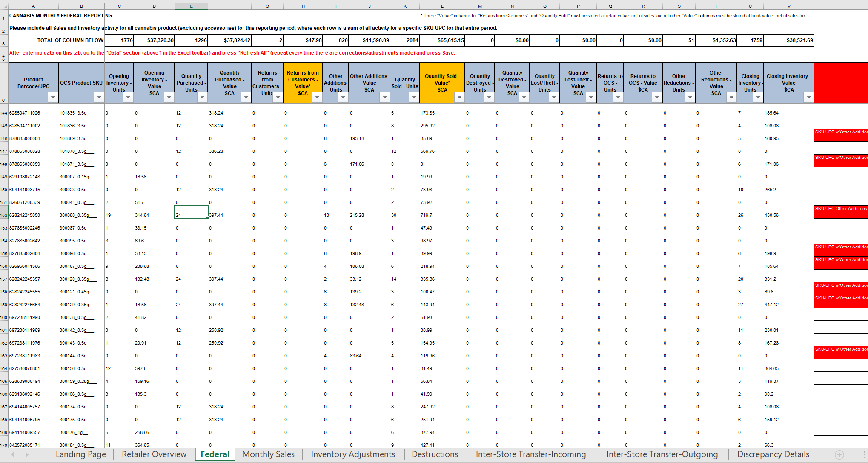Open Opening Inventory Units filter arrow

128,98
